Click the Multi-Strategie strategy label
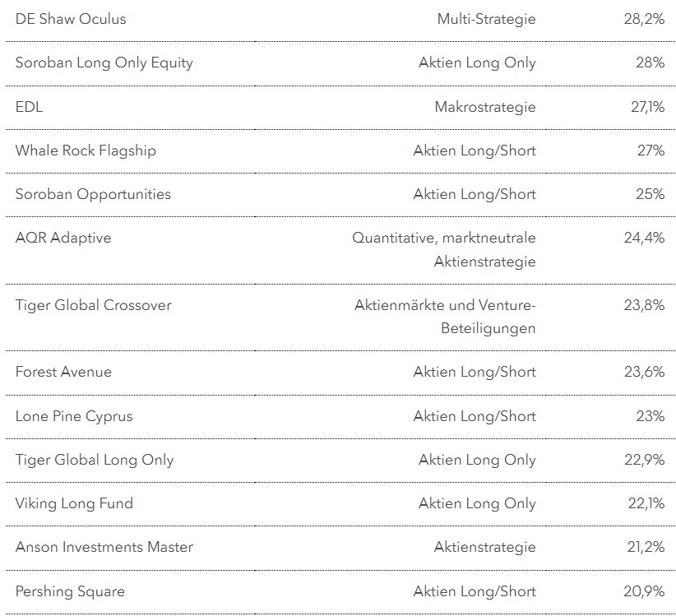Screen dimensions: 676x616 [486, 19]
